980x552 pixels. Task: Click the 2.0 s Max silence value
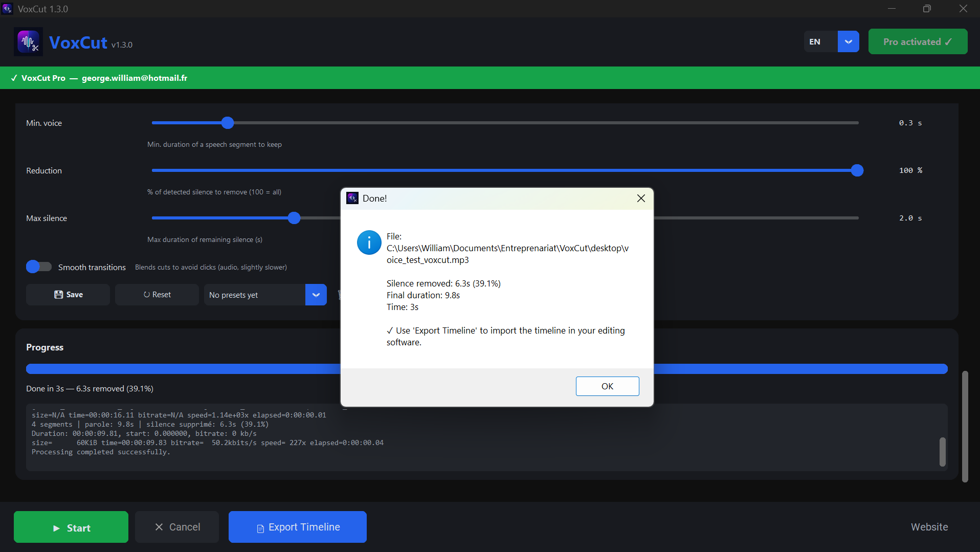tap(910, 218)
